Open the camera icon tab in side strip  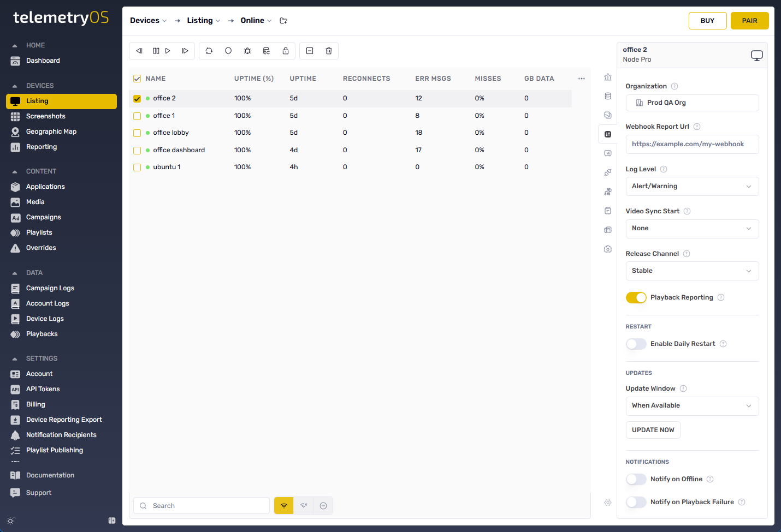click(x=608, y=249)
